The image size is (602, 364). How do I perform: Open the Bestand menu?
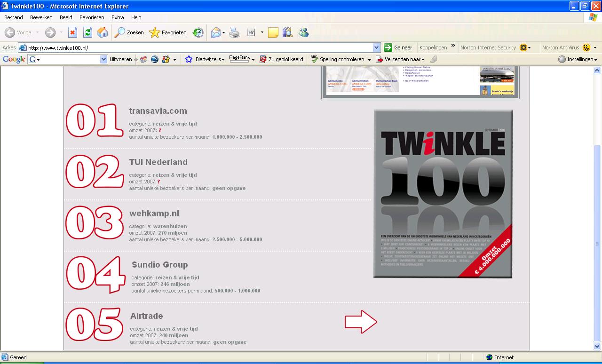point(14,17)
